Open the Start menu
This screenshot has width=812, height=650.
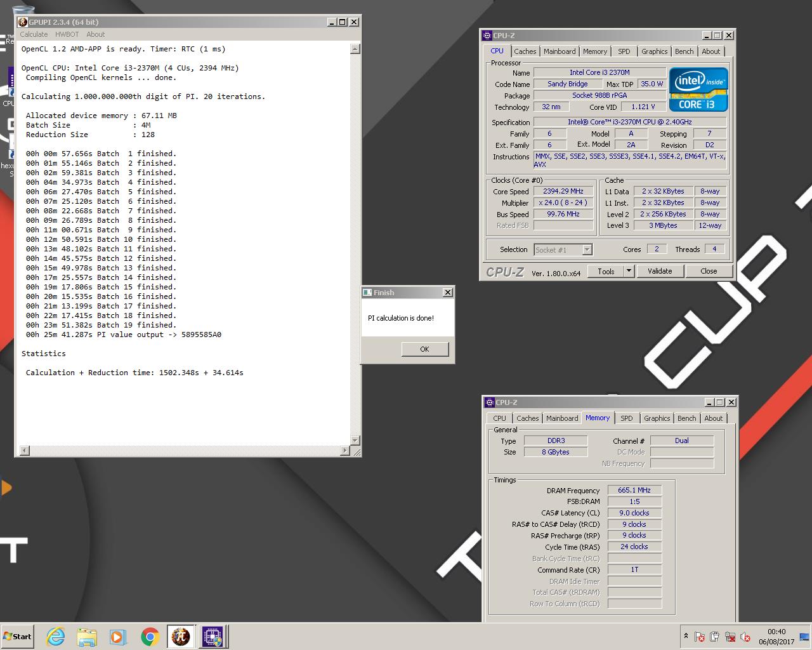[18, 637]
